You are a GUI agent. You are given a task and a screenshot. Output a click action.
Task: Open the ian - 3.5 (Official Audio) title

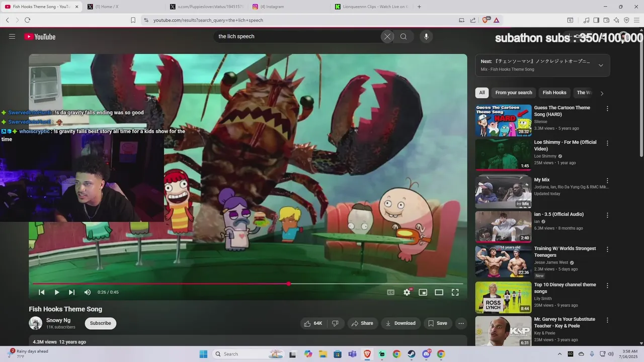pyautogui.click(x=559, y=214)
